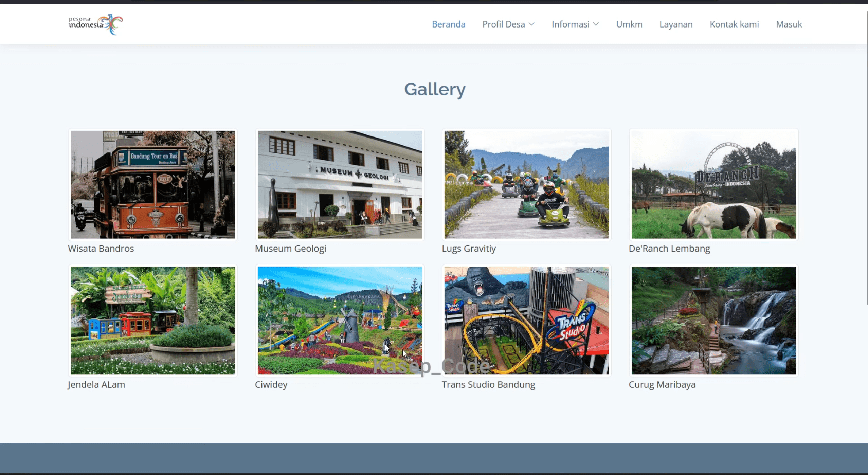Navigate to Kontak kami
The image size is (868, 475).
pos(734,24)
